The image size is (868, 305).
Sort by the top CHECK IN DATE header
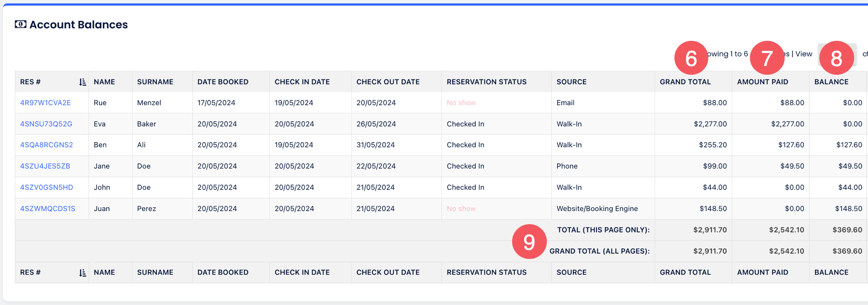tap(302, 82)
